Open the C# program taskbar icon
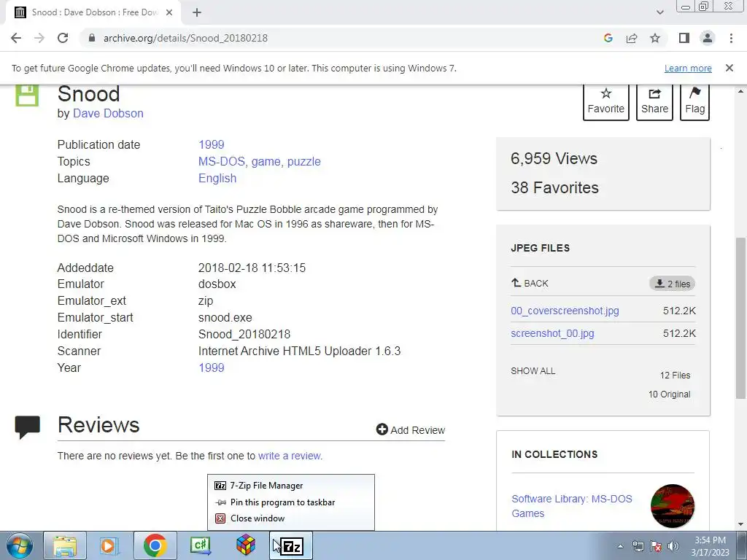 (x=200, y=545)
